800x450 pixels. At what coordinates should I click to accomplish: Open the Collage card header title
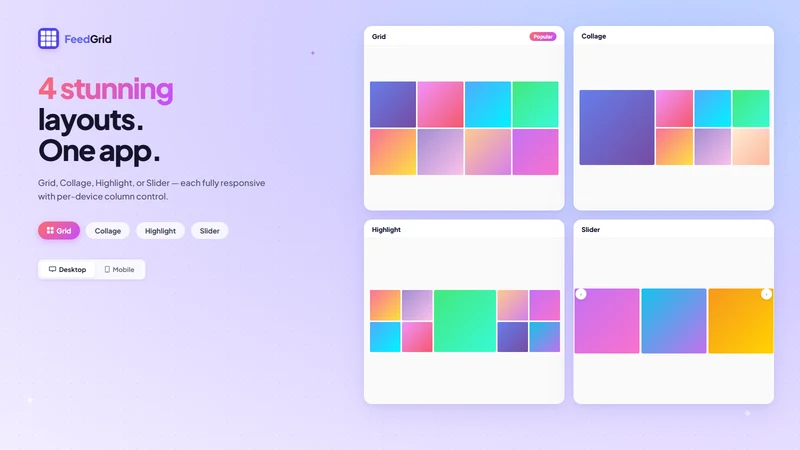(594, 36)
